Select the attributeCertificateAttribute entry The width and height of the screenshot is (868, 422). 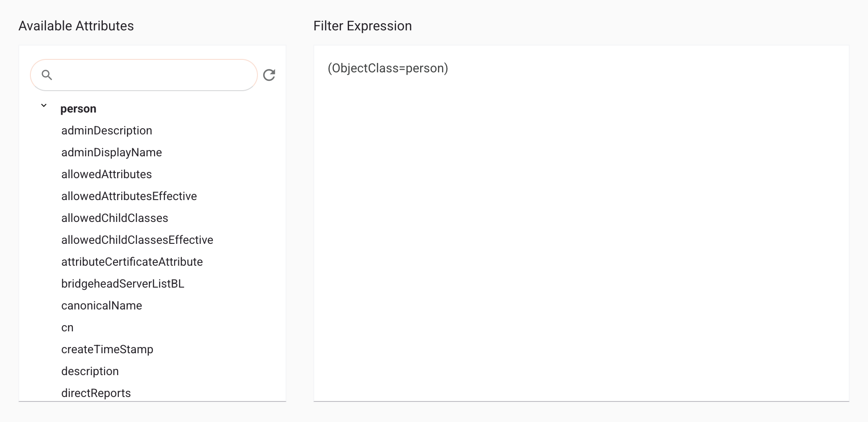pos(132,262)
